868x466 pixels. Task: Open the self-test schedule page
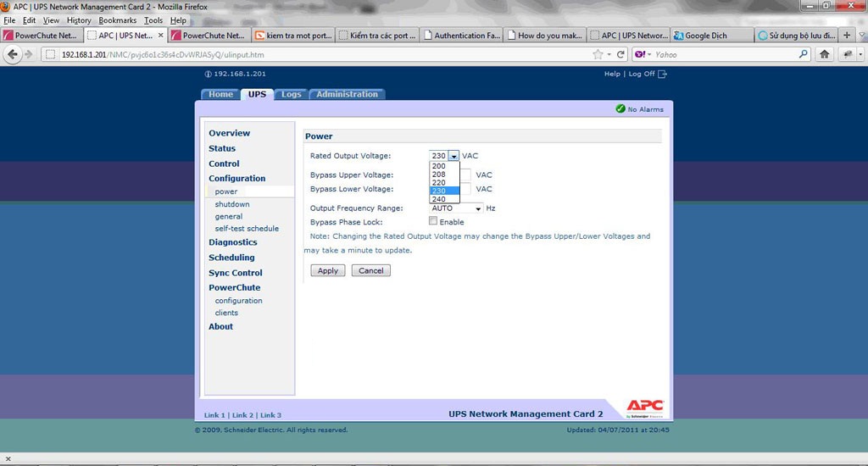click(x=247, y=229)
